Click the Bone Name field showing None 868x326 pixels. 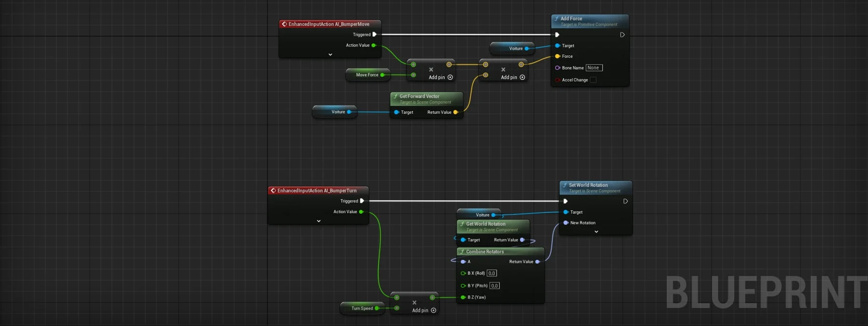[x=594, y=68]
